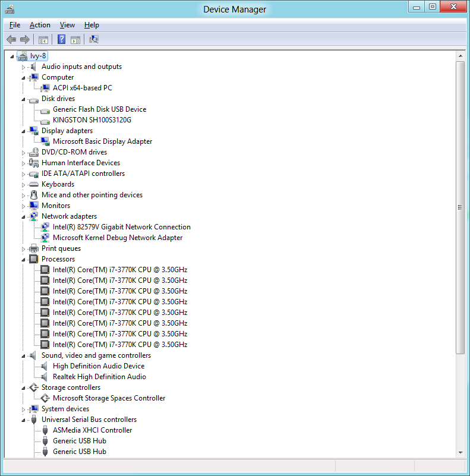Click the vertical scrollbar thumb
This screenshot has width=470, height=476.
(460, 207)
